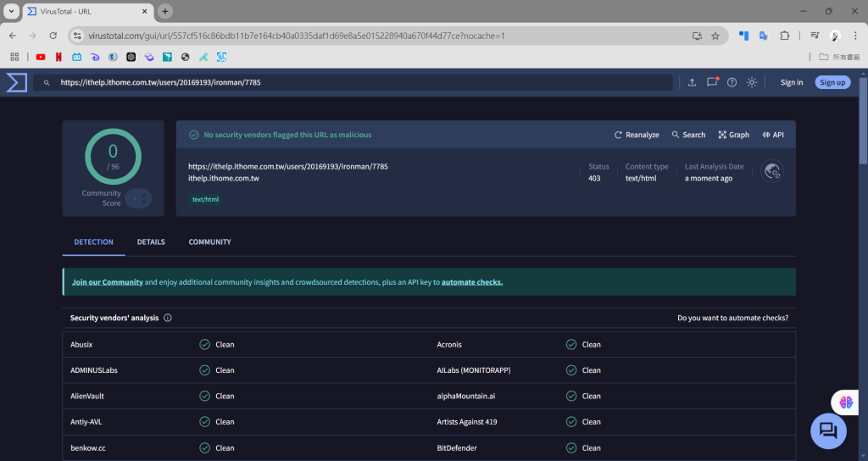Bookmark this page with the star icon
The height and width of the screenshot is (461, 868).
(x=715, y=36)
